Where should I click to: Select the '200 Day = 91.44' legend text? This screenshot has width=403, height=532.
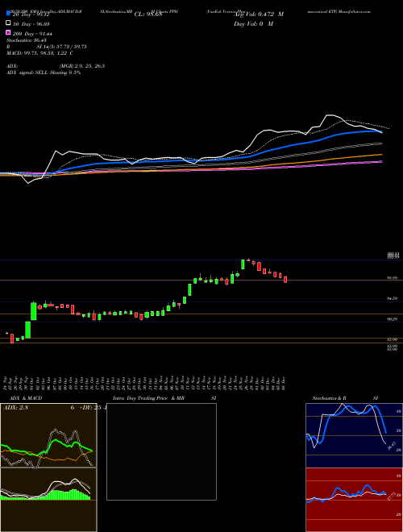click(32, 34)
